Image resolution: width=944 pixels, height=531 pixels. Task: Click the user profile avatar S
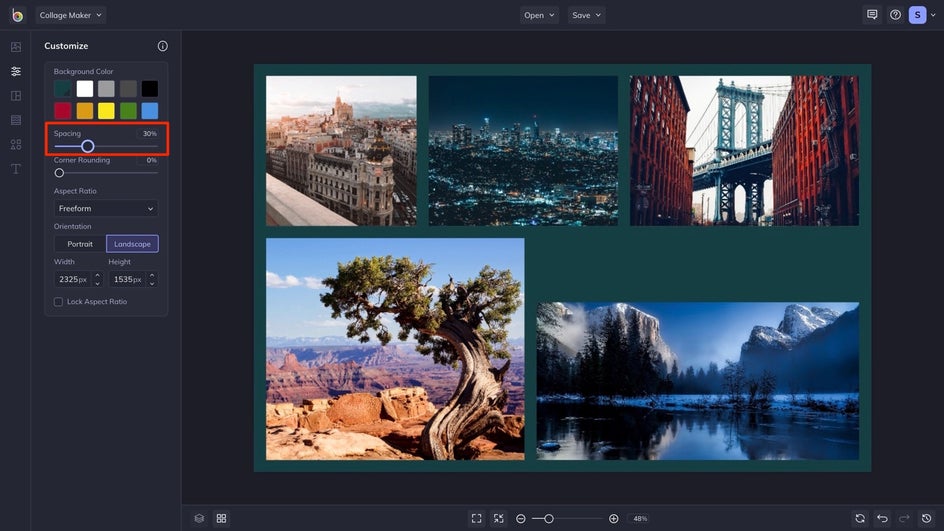pos(917,15)
